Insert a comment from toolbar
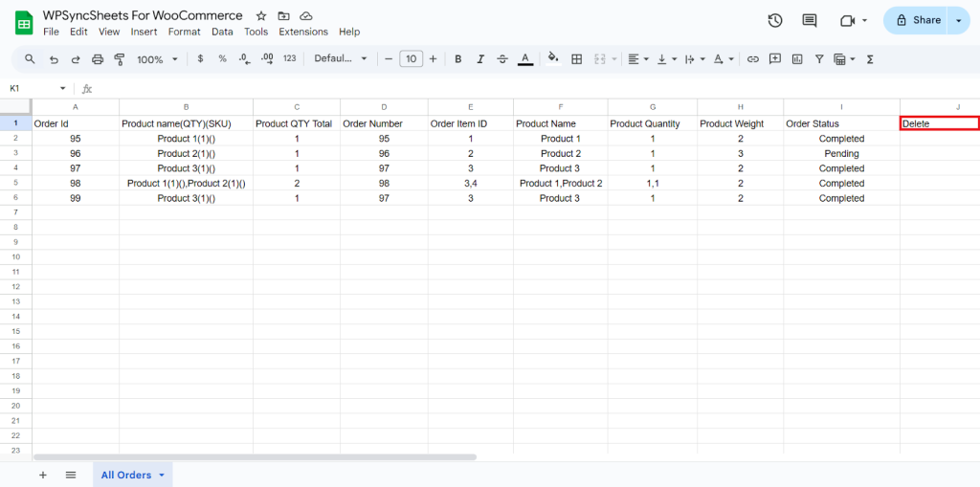This screenshot has height=487, width=980. (x=775, y=58)
